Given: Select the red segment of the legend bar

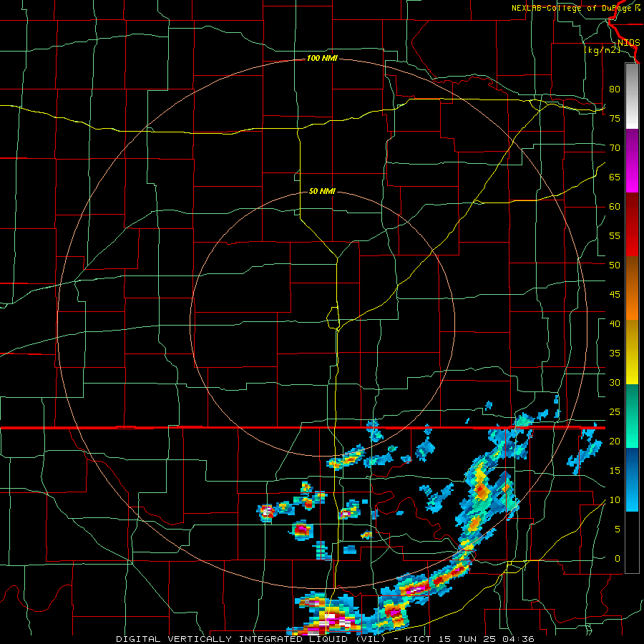Looking at the screenshot, I should point(632,225).
